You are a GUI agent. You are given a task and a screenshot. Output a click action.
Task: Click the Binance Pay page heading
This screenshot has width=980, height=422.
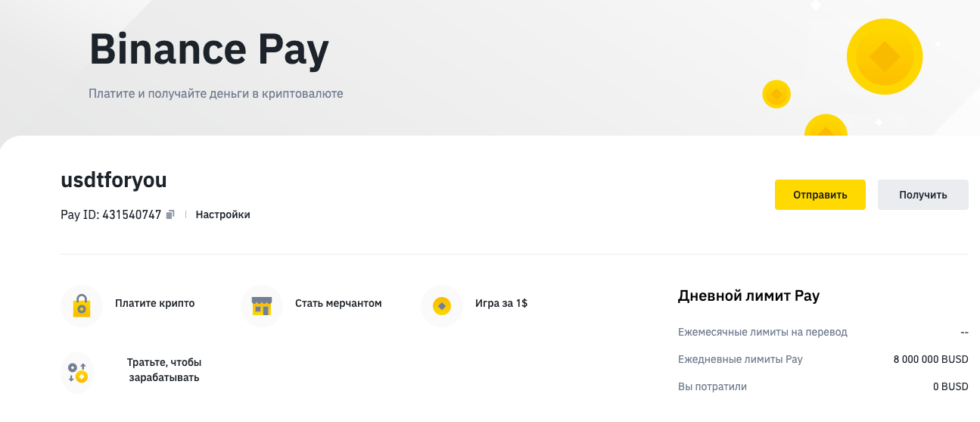click(209, 50)
